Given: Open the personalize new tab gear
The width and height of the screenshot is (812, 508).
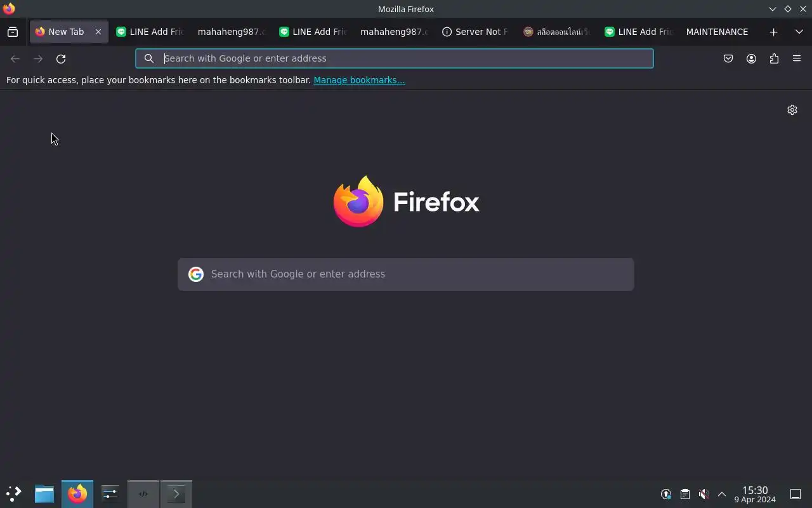Looking at the screenshot, I should (792, 110).
